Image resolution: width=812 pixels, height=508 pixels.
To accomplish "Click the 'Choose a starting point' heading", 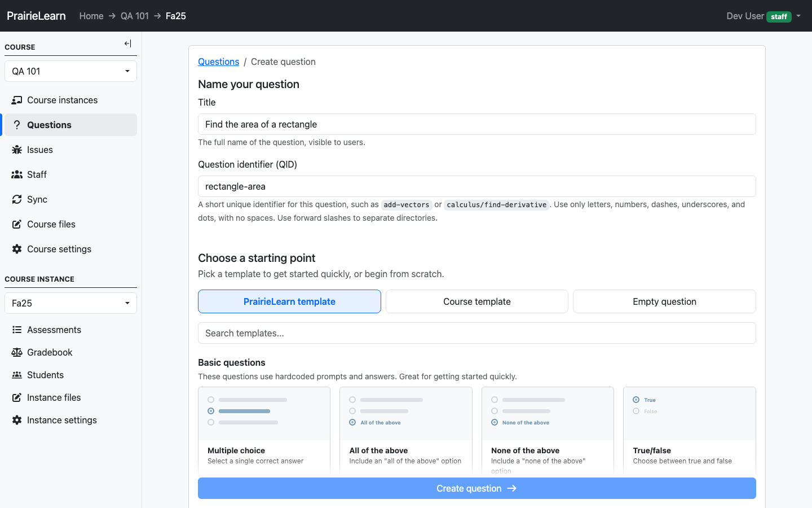I will coord(257,258).
